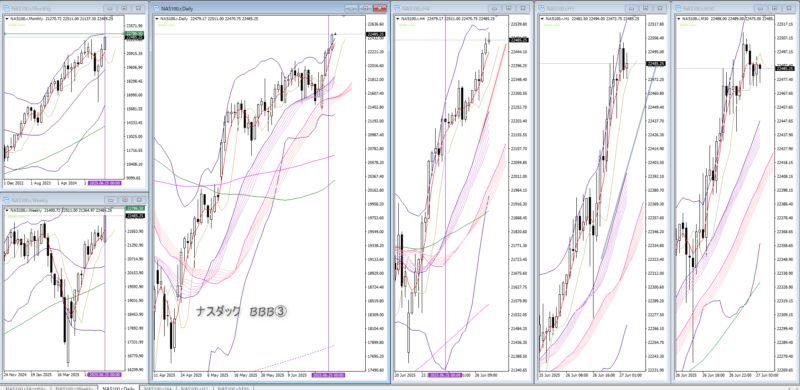Close the NAS100.r,Weekly chart window

[x=138, y=200]
